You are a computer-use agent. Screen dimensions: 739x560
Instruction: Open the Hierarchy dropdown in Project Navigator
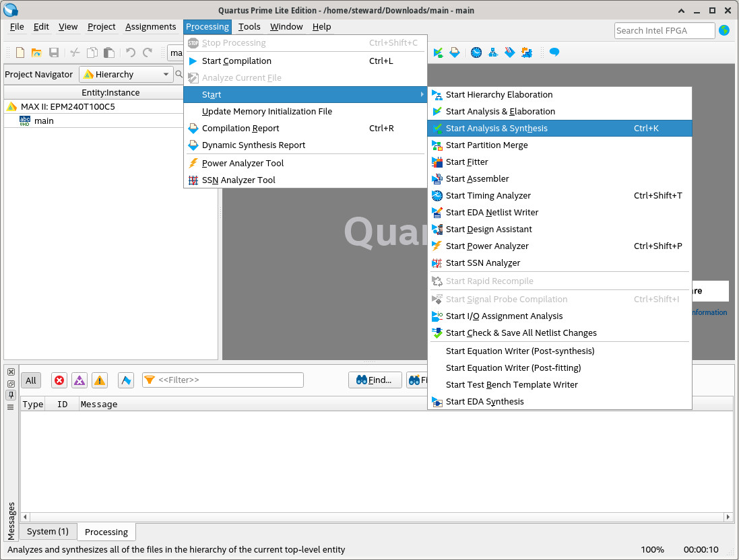coord(126,75)
